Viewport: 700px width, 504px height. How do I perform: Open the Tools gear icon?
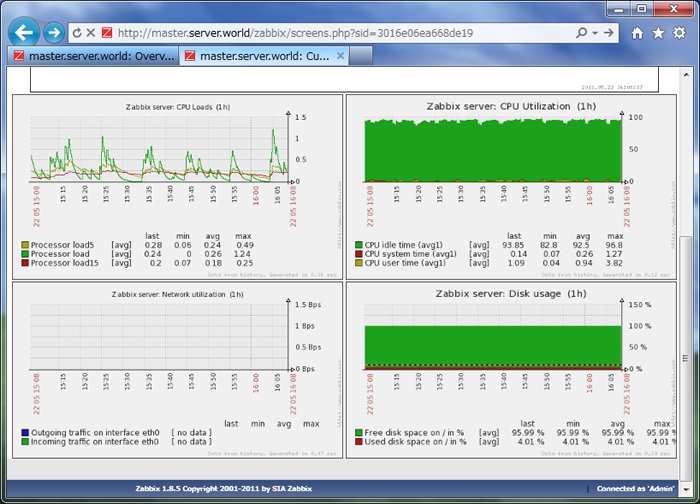coord(679,33)
